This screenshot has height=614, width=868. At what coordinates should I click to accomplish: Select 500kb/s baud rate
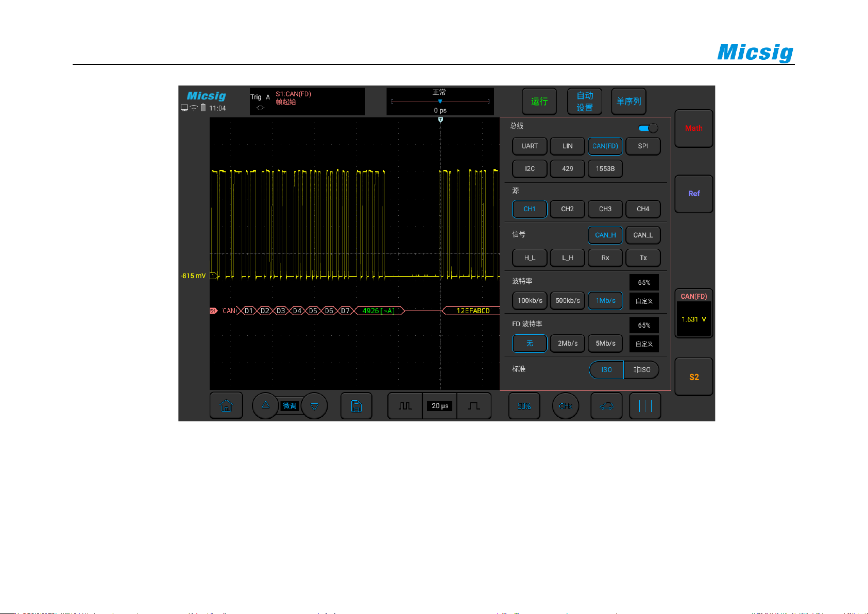coord(567,301)
